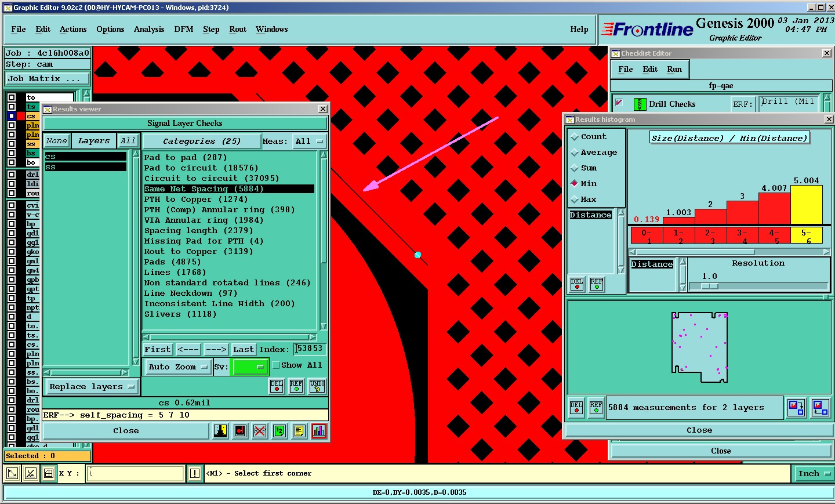Click DEL icon in Results viewer
Screen dimensions: 835x504
[x=277, y=386]
